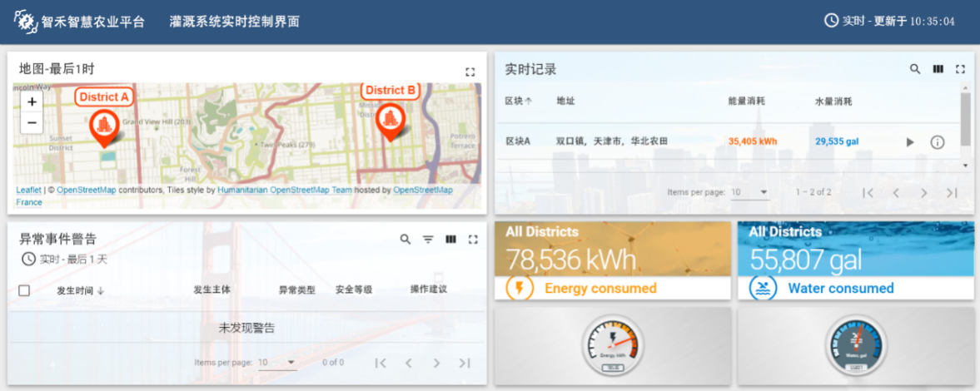Open items per page dropdown in 实时记录

tap(749, 192)
